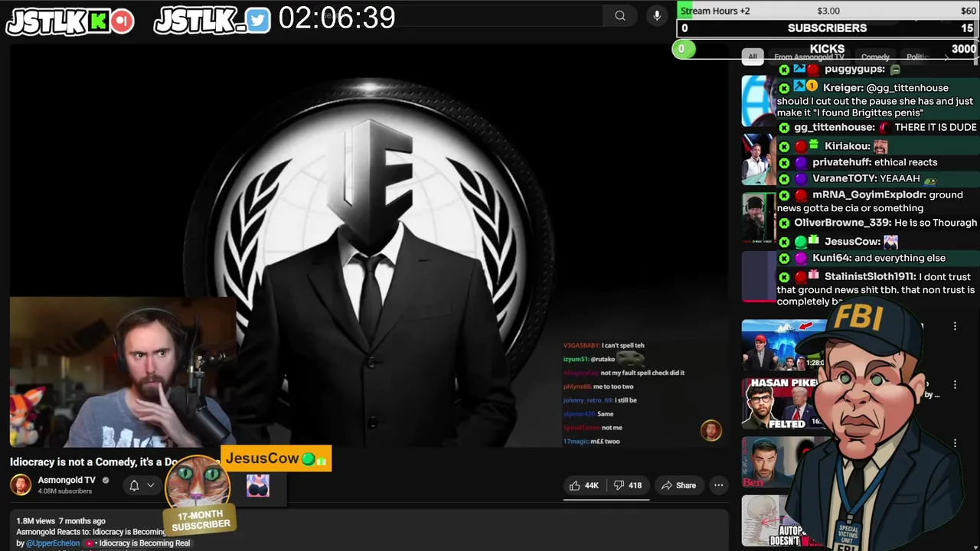Open the options menu for the Hasan Piker video
The image size is (980, 551).
point(955,385)
